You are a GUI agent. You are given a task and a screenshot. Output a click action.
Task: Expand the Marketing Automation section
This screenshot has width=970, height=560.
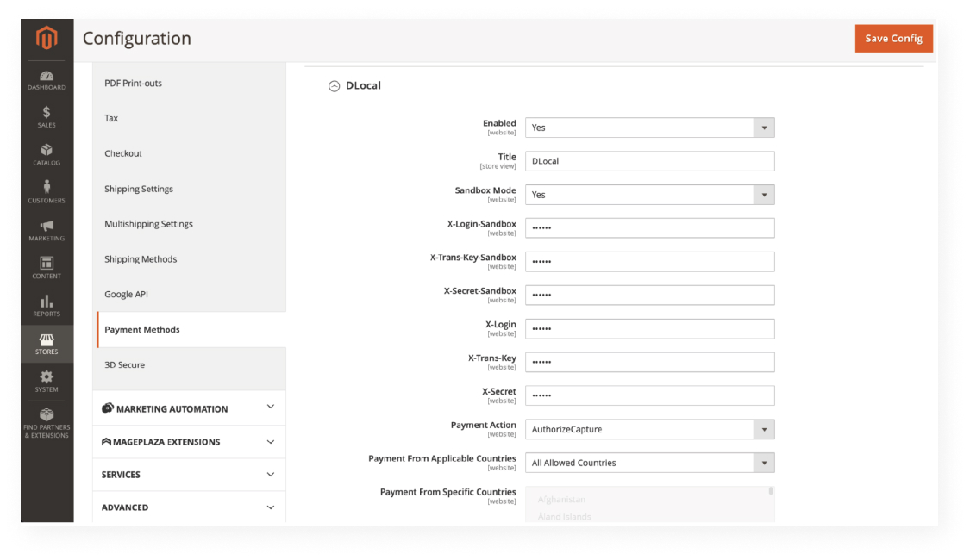pyautogui.click(x=189, y=408)
